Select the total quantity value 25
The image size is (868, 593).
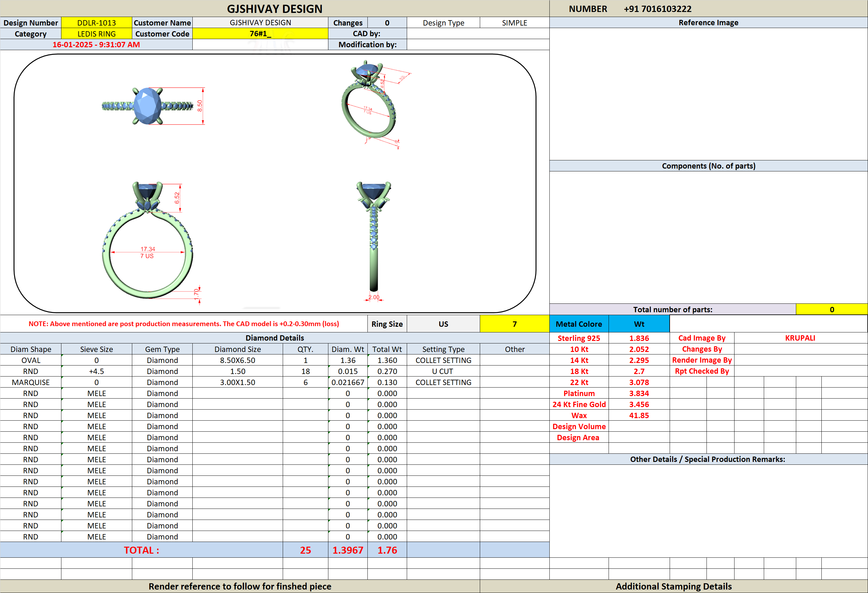point(305,550)
